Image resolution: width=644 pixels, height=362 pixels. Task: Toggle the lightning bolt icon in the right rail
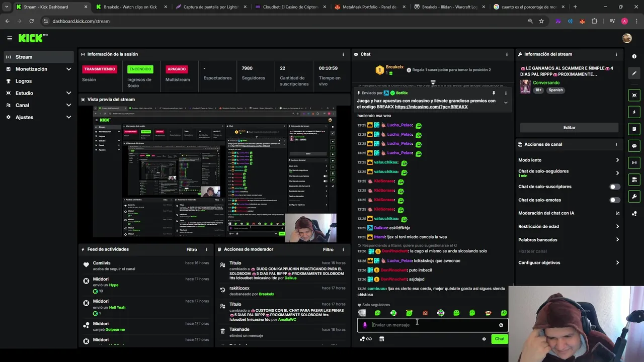634,112
